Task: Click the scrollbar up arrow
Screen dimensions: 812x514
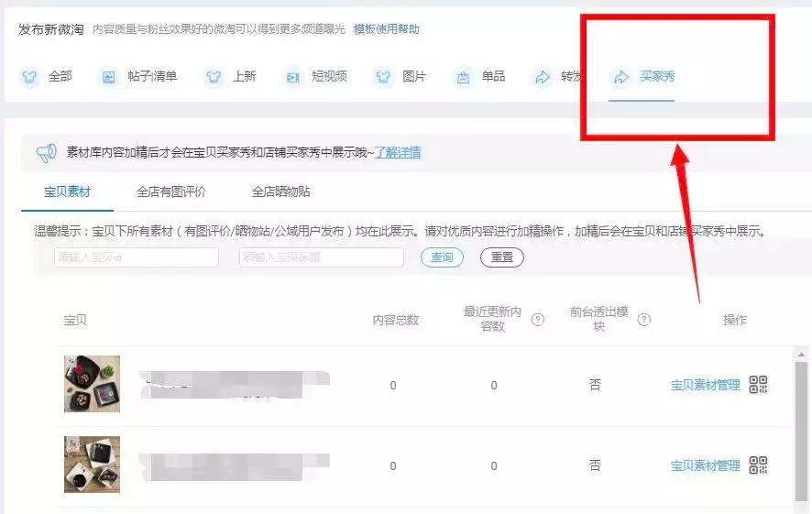Action: coord(801,355)
